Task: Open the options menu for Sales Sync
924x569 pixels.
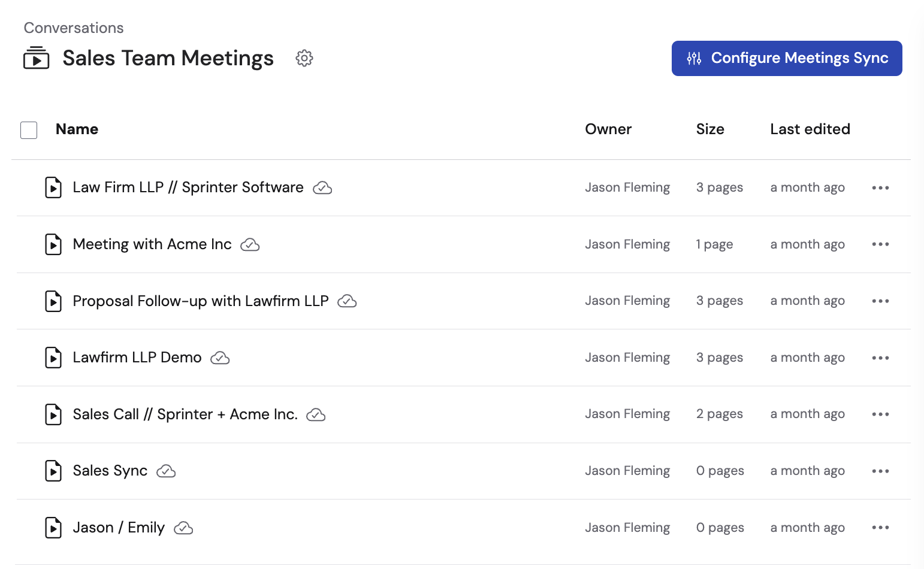Action: [880, 471]
